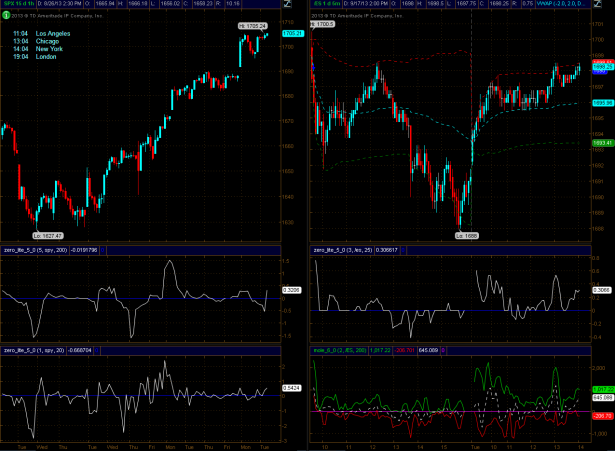Click the Los Angeles time label
Image resolution: width=615 pixels, height=451 pixels.
(53, 34)
